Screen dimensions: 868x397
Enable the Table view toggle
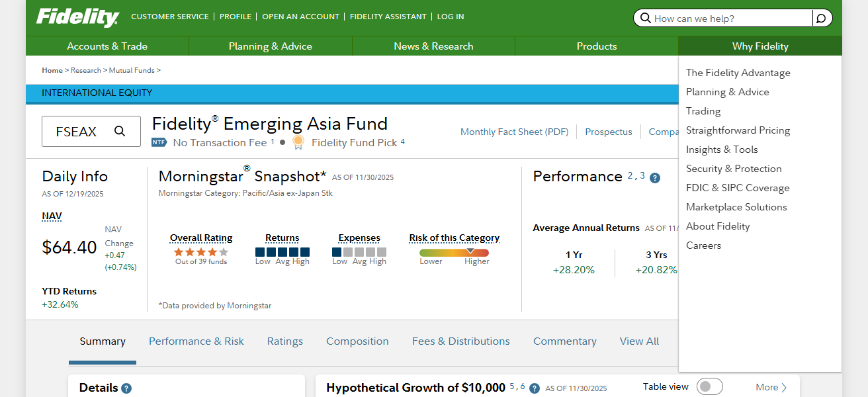click(x=709, y=386)
